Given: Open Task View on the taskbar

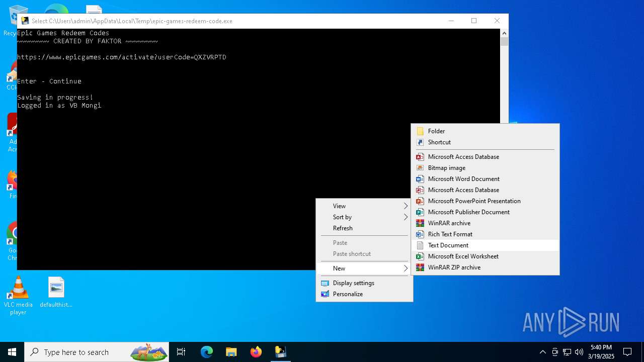Looking at the screenshot, I should (181, 352).
